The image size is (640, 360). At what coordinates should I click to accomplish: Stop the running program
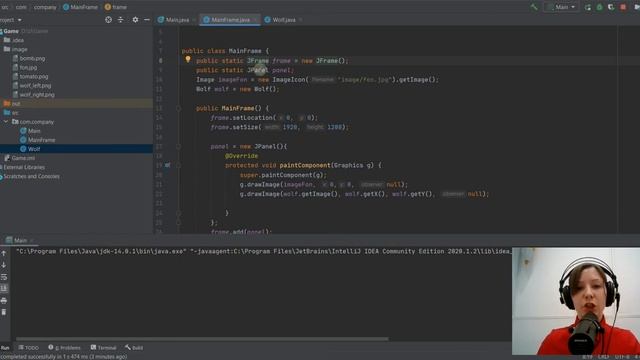tap(623, 7)
